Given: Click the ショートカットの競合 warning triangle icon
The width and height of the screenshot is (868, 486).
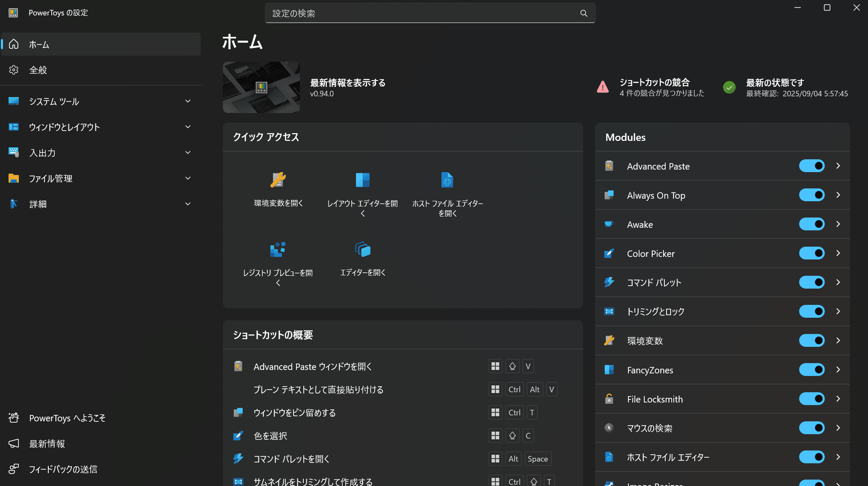Looking at the screenshot, I should coord(603,87).
